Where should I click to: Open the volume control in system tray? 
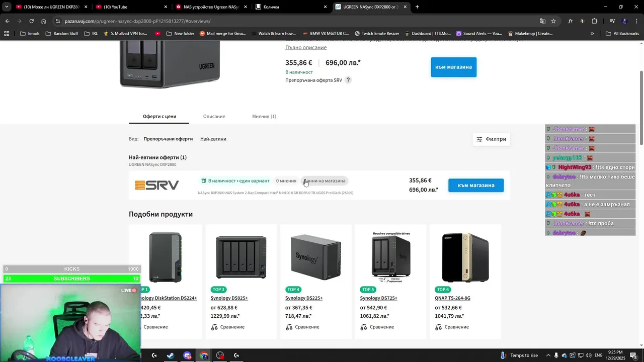tap(589, 355)
